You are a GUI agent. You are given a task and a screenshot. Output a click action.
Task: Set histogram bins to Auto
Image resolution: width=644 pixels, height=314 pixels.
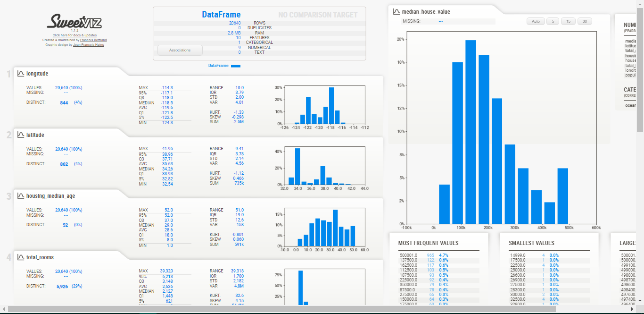tap(536, 22)
